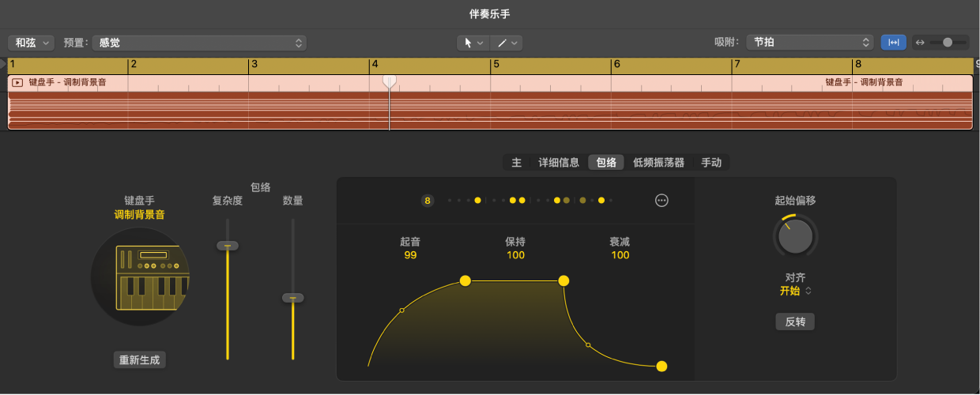Image resolution: width=980 pixels, height=395 pixels.
Task: Open the pencil tool menu
Action: (x=507, y=43)
